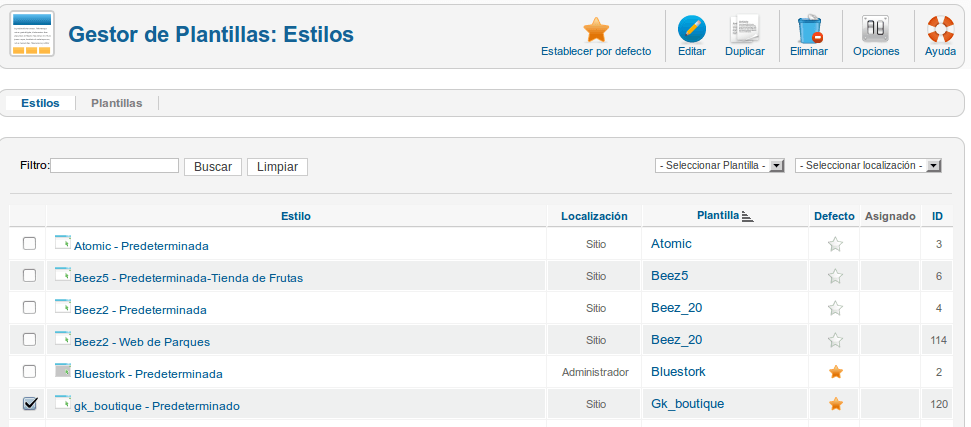Open the Editar pencil toolbar icon

[692, 30]
